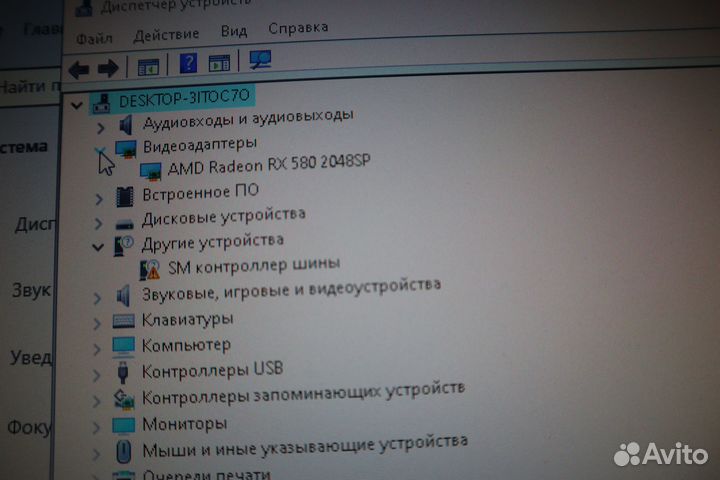Collapse the DESKTOP-3ITOC70 root node
This screenshot has height=480, width=720.
[77, 106]
